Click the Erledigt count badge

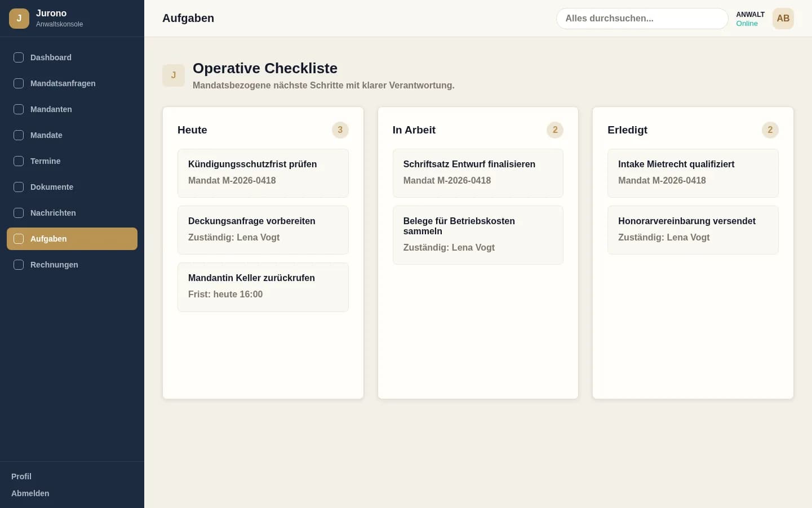coord(770,130)
